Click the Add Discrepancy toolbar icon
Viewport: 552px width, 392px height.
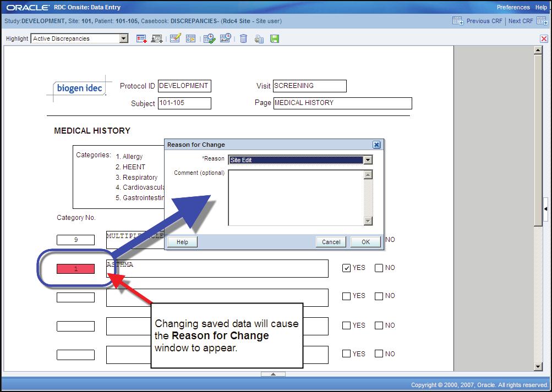(141, 38)
